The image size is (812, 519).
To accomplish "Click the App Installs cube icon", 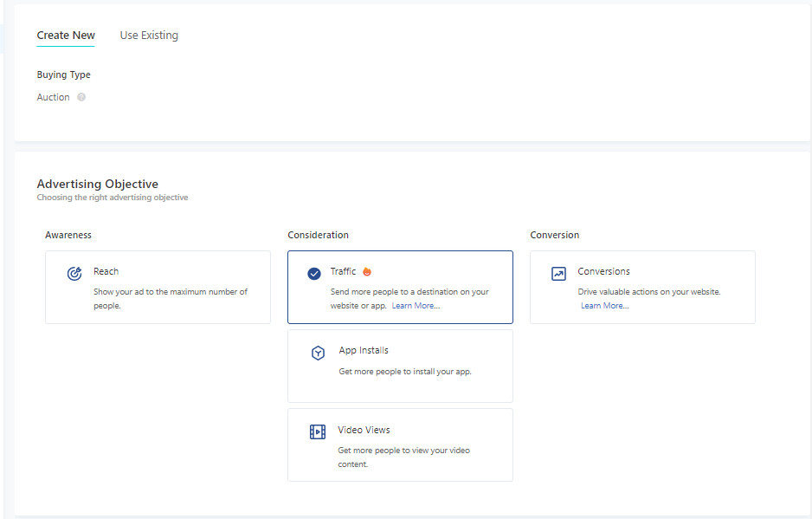I will pyautogui.click(x=318, y=353).
